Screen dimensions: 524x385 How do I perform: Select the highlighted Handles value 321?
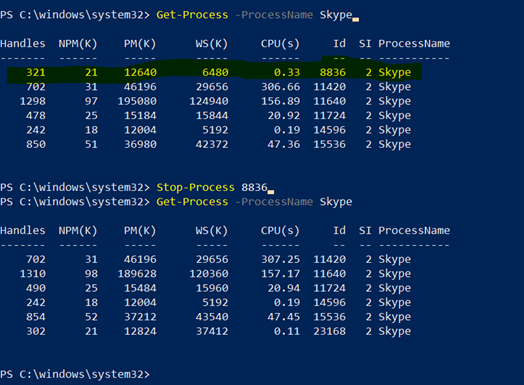pos(36,72)
